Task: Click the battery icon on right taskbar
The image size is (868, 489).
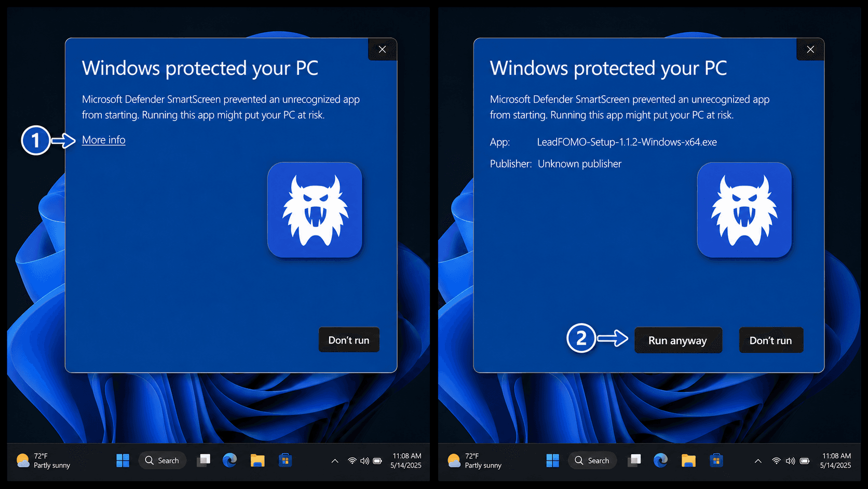Action: click(805, 461)
